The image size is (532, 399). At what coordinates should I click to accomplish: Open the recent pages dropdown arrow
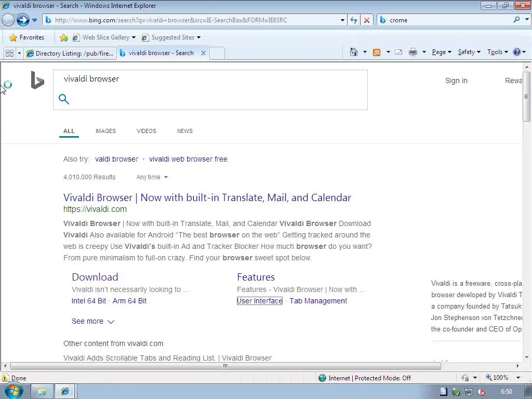tap(34, 20)
